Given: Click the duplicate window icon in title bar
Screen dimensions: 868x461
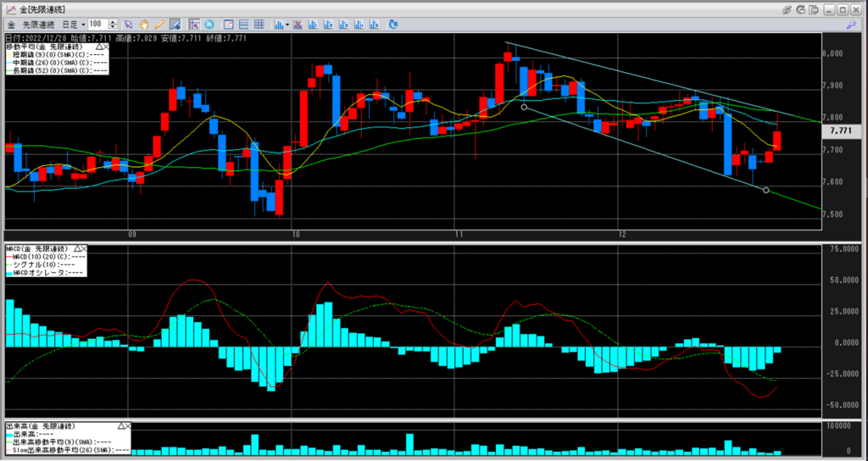Looking at the screenshot, I should (814, 9).
